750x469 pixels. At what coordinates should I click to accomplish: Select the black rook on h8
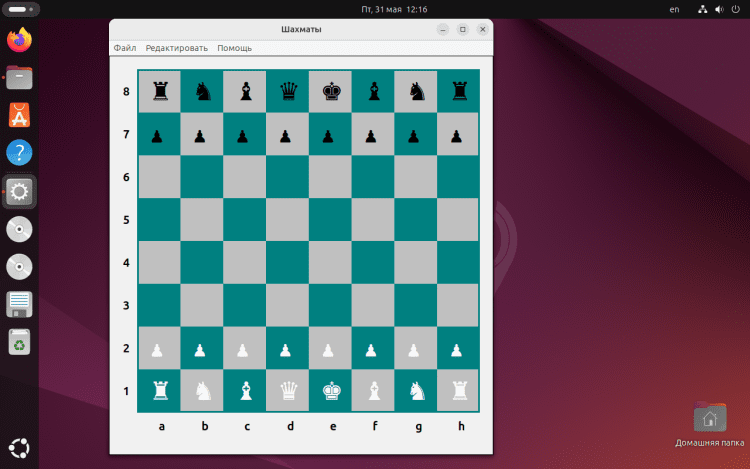[x=460, y=91]
